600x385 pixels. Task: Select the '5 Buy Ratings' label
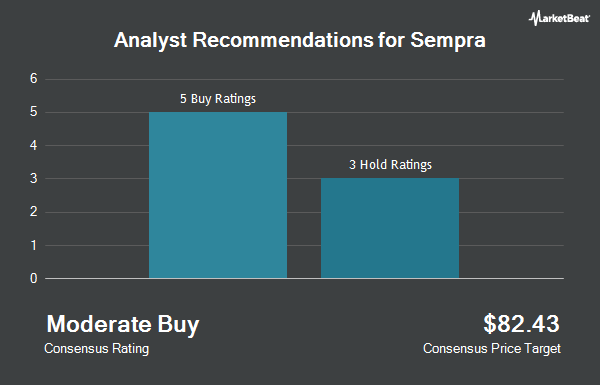[218, 99]
